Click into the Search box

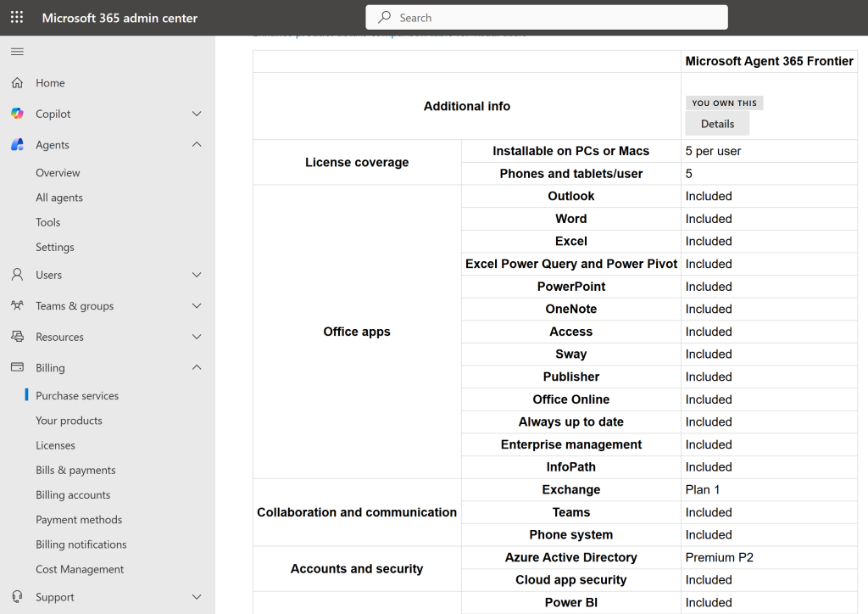[x=547, y=18]
